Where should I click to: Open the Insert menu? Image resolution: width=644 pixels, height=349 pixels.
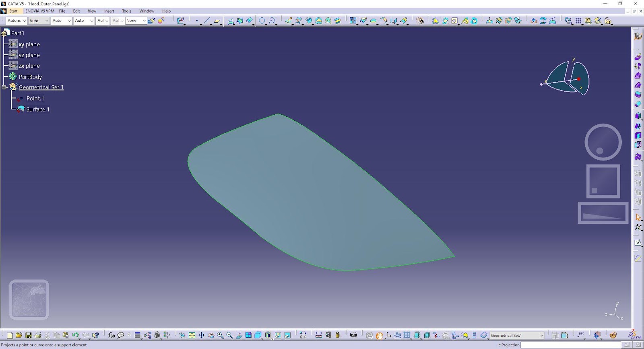[109, 11]
